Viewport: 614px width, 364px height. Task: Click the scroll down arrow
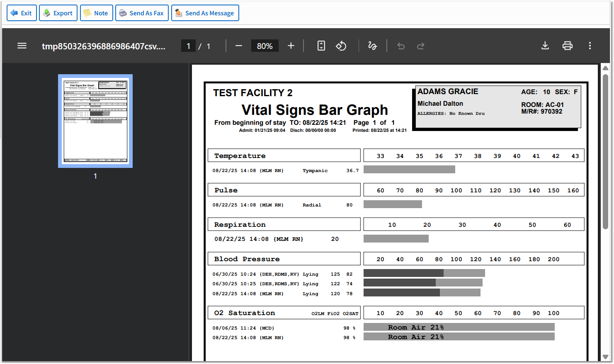coord(605,357)
